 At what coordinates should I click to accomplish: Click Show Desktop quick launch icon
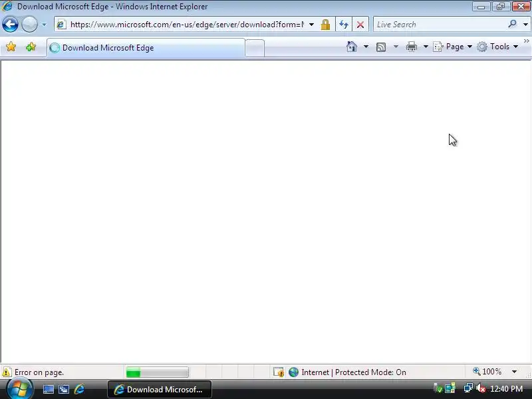pos(48,389)
